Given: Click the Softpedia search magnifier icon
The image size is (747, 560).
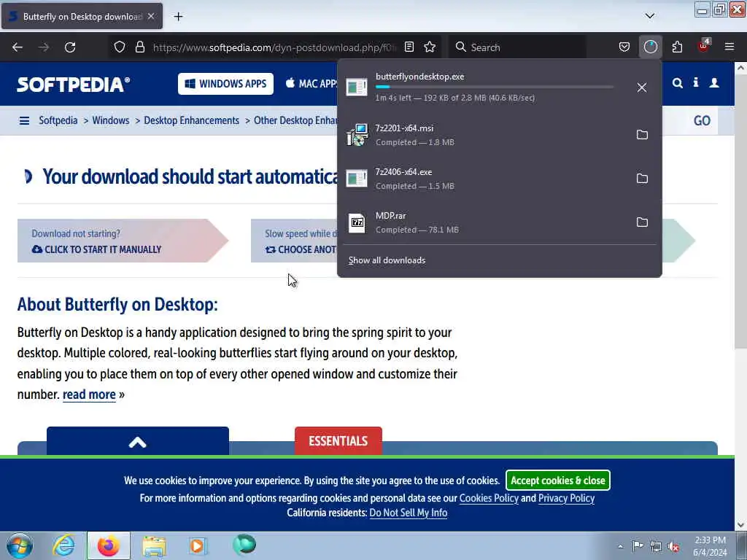Looking at the screenshot, I should (678, 83).
